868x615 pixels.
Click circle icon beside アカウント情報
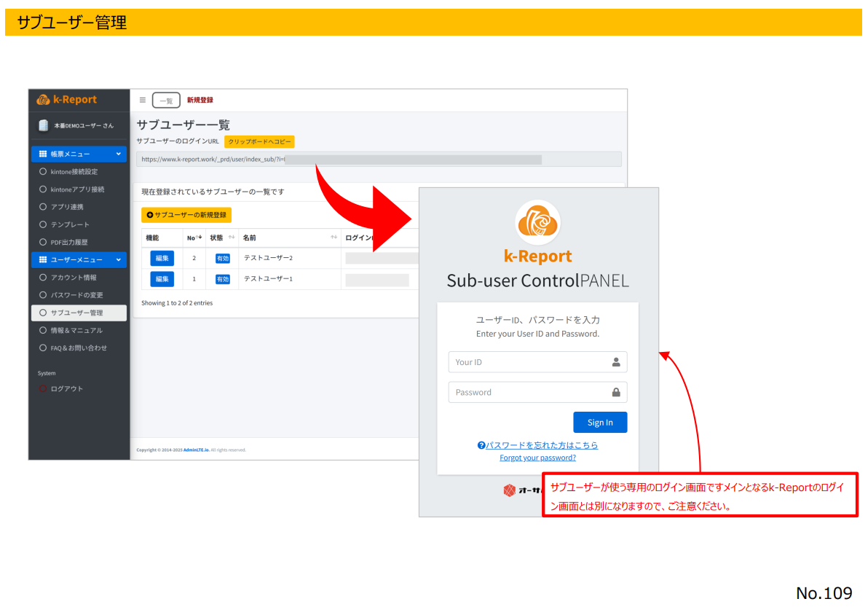(43, 278)
